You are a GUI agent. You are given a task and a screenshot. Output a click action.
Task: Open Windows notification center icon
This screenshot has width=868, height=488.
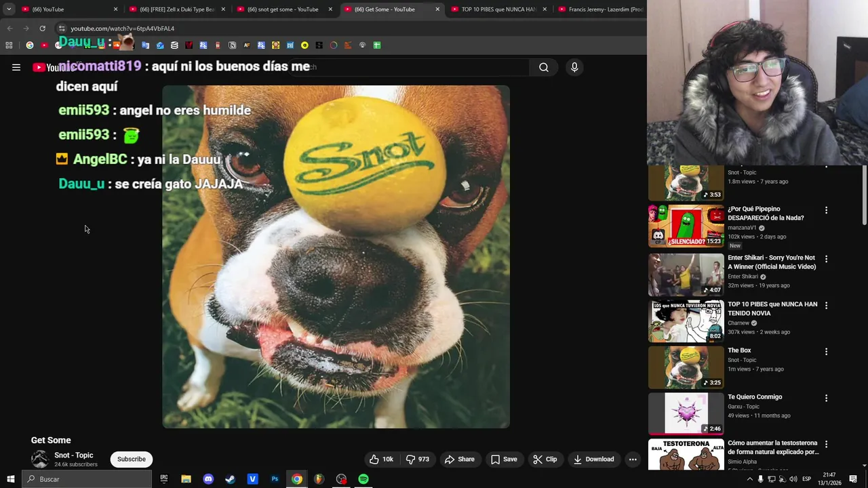(853, 479)
